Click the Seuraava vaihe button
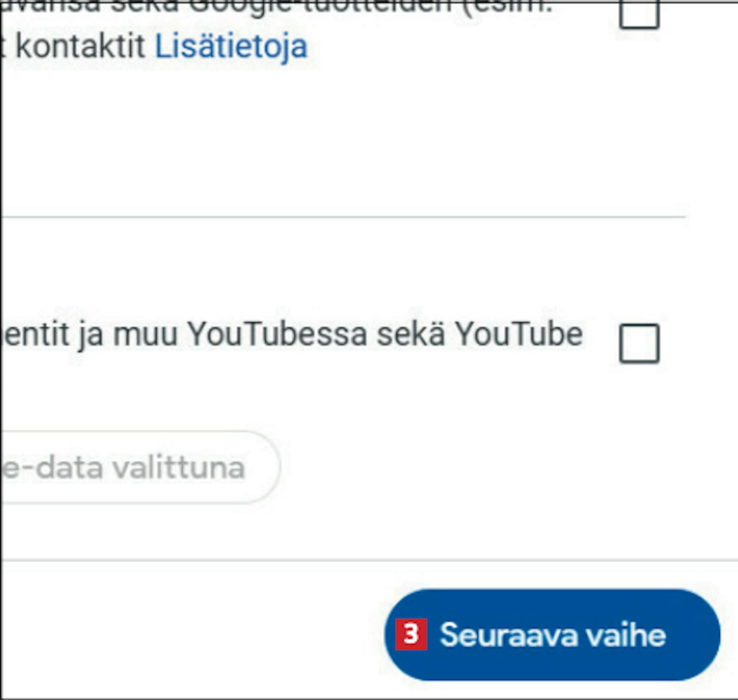The width and height of the screenshot is (738, 700). (553, 635)
